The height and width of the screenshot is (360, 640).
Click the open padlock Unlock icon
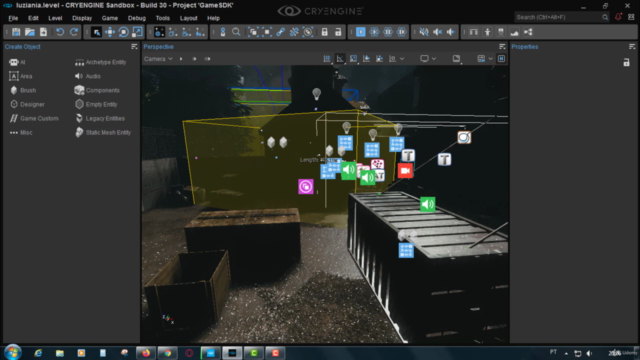click(x=338, y=32)
